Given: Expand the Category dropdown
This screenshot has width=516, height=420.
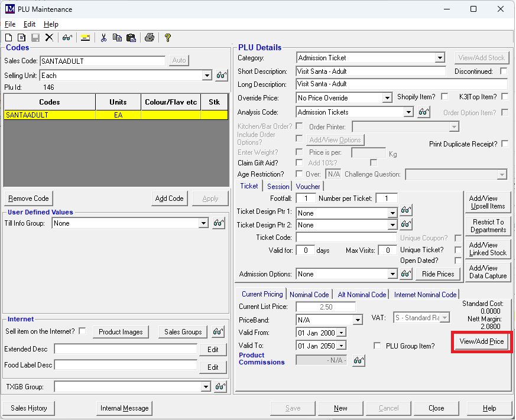Looking at the screenshot, I should pos(439,58).
